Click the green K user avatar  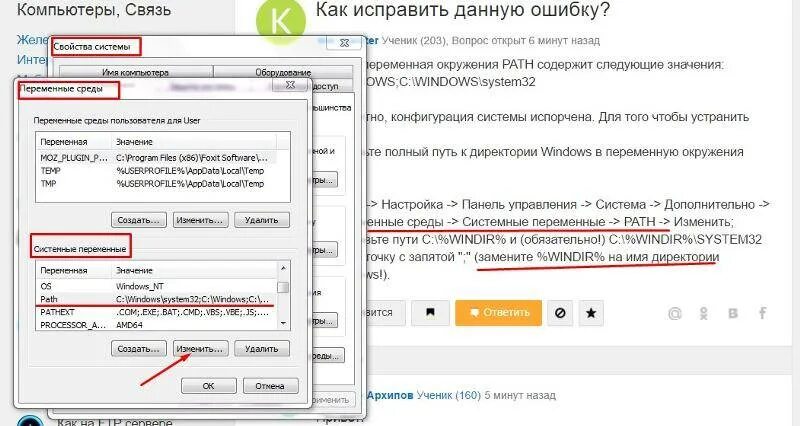280,21
